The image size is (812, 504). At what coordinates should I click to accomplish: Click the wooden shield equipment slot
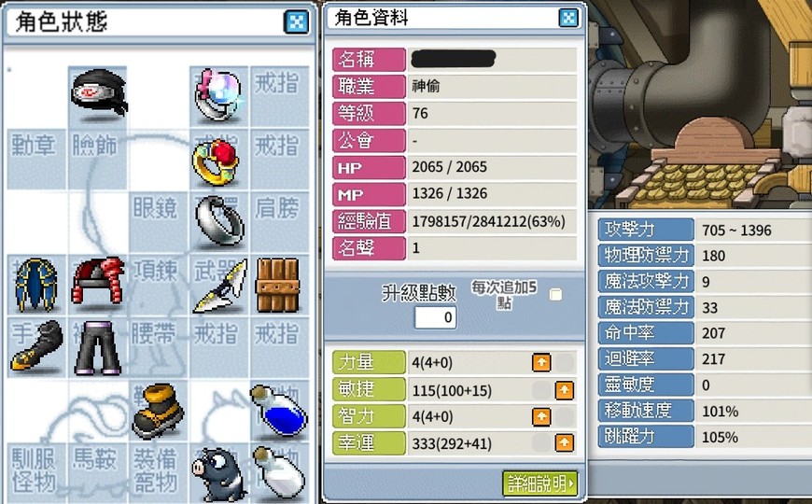[x=277, y=286]
